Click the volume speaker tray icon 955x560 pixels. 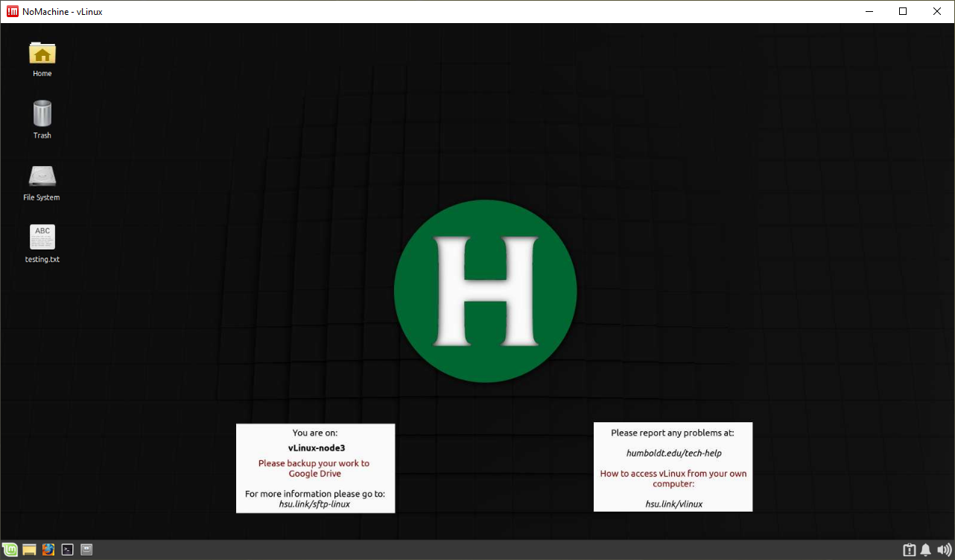point(944,550)
